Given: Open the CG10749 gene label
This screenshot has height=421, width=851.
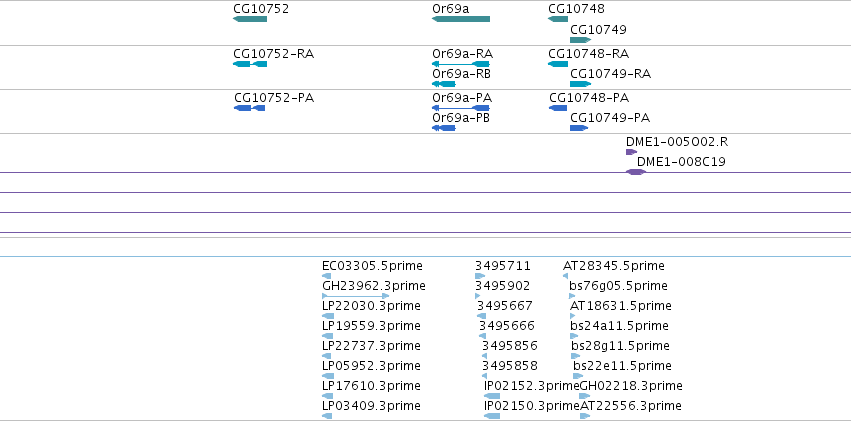Looking at the screenshot, I should click(x=598, y=29).
